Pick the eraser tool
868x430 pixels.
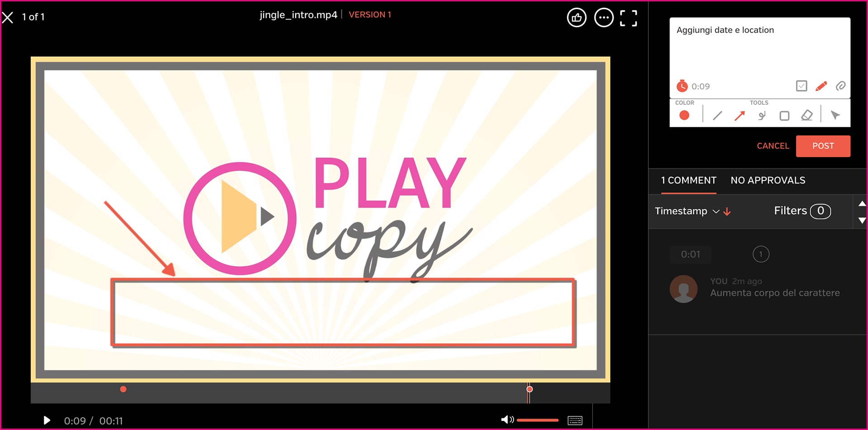[x=807, y=116]
